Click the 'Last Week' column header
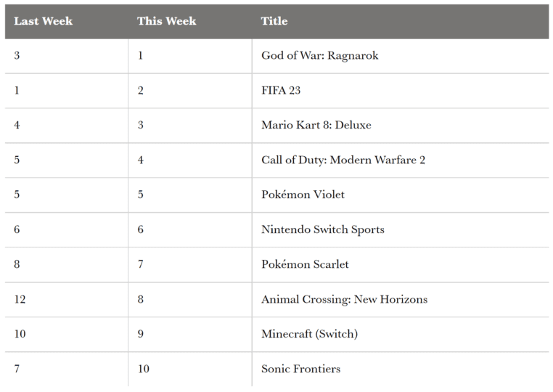The image size is (553, 392). [x=43, y=21]
